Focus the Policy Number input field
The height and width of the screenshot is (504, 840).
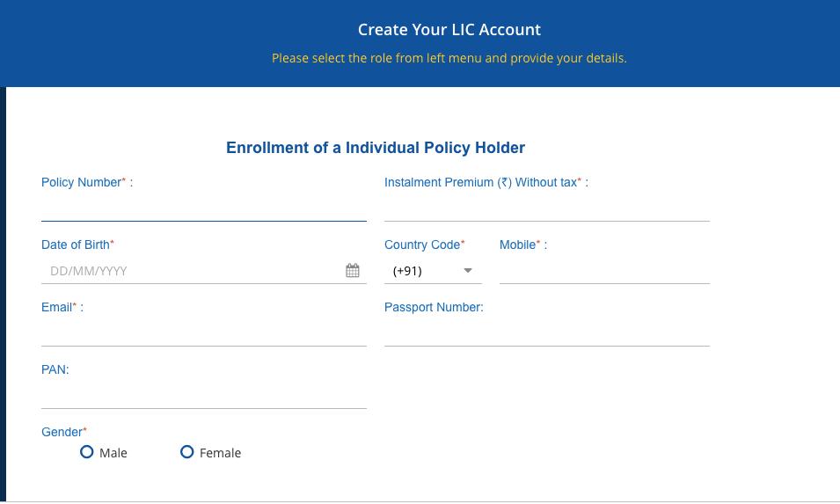pyautogui.click(x=204, y=208)
